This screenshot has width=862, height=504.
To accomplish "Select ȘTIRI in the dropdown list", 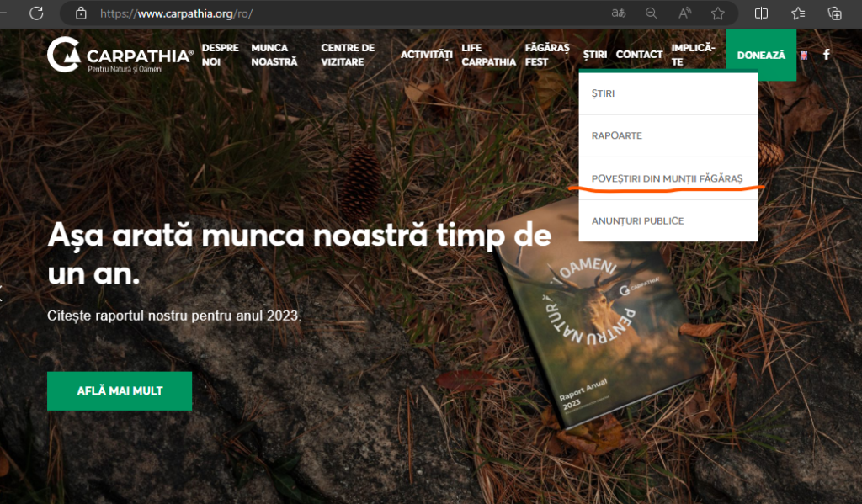I will click(x=668, y=93).
